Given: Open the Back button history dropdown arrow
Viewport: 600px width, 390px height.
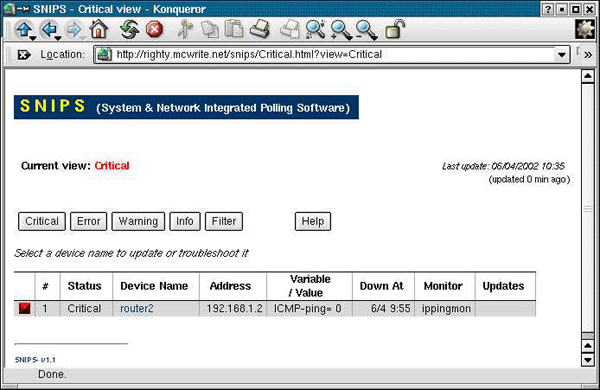Looking at the screenshot, I should (58, 38).
